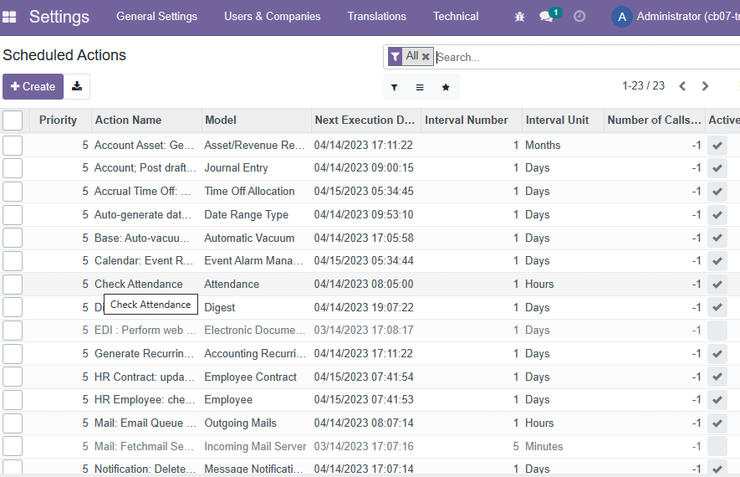Toggle Active for Mail: Fetchmail row
Image resolution: width=740 pixels, height=477 pixels.
pos(717,446)
